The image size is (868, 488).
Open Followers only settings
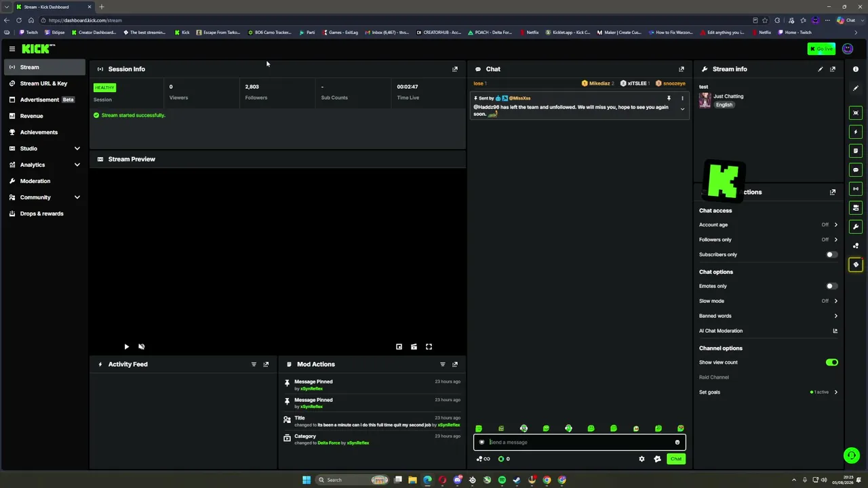[768, 240]
